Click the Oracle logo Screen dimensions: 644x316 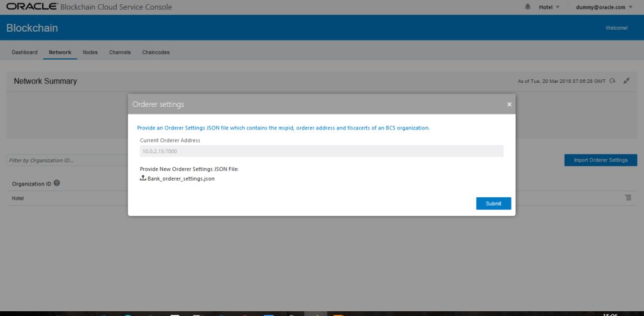[x=32, y=7]
